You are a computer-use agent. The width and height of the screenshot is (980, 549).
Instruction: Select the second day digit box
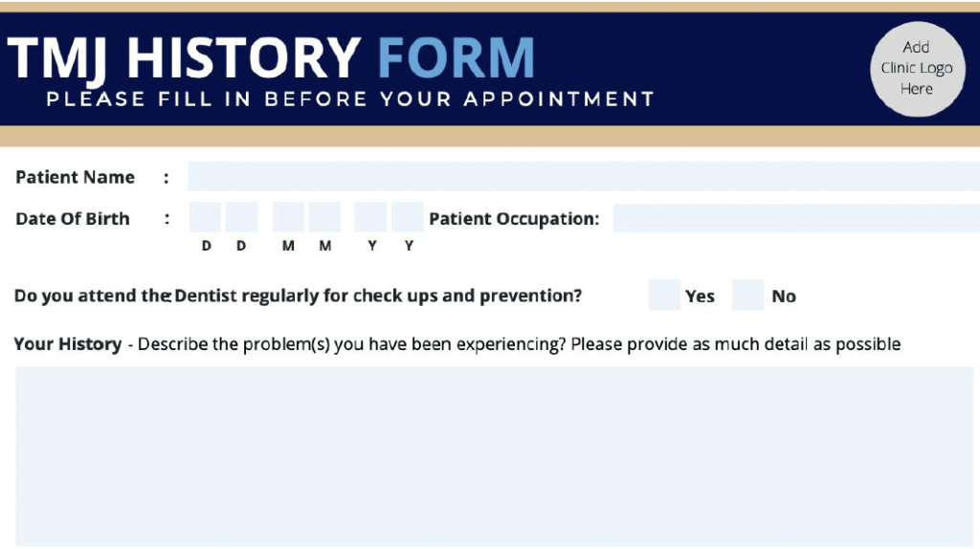tap(241, 217)
